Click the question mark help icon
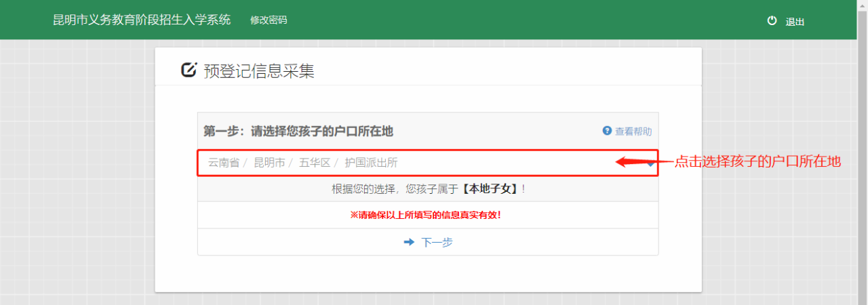Viewport: 868px width, 305px height. (x=607, y=131)
